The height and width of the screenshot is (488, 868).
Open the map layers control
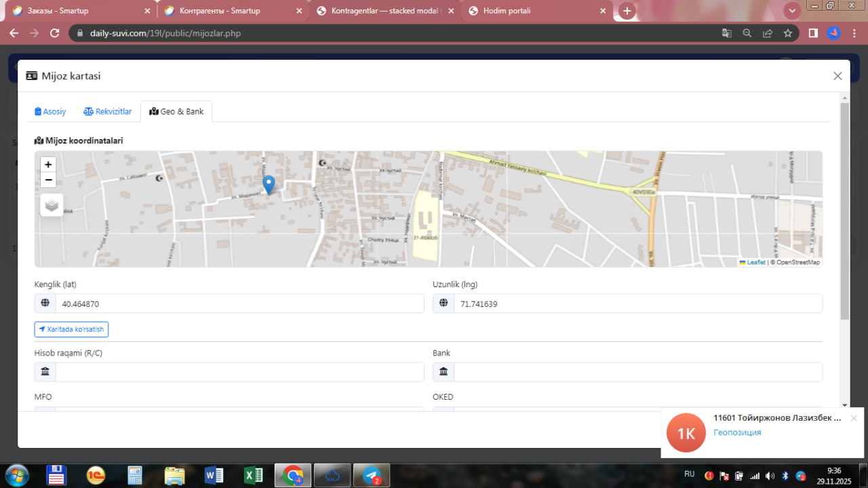pyautogui.click(x=52, y=205)
